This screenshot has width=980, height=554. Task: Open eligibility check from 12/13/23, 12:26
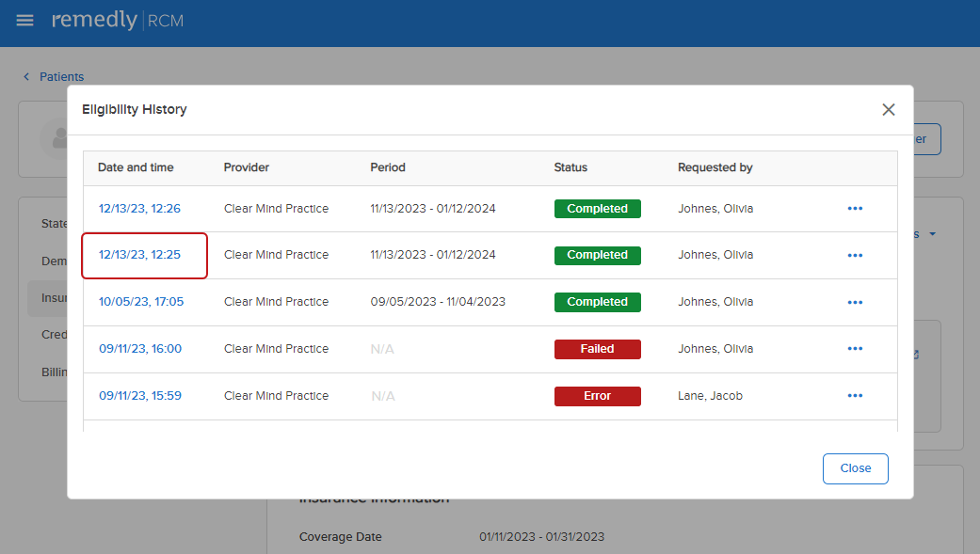[x=139, y=209]
